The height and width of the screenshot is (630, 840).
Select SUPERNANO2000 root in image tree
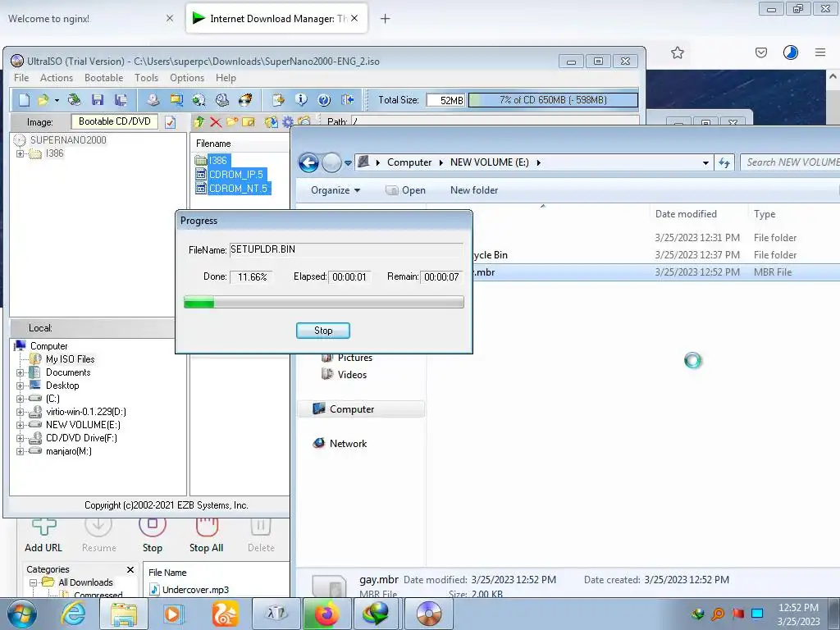pos(68,139)
